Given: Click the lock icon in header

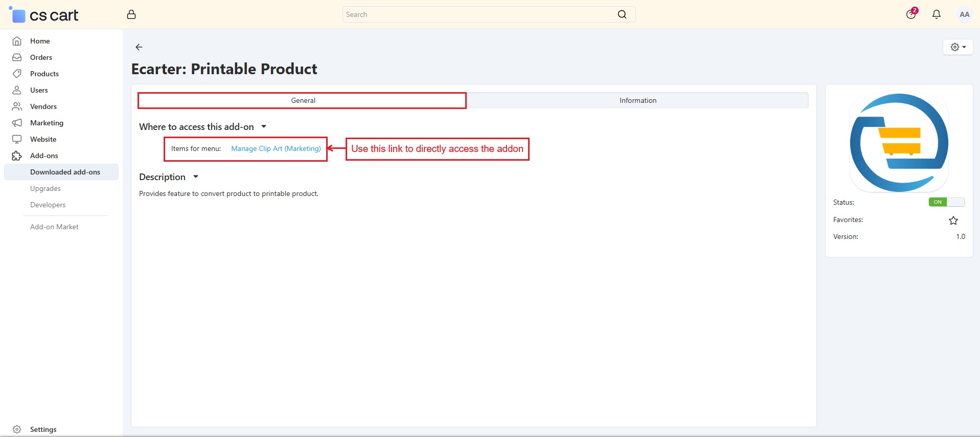Looking at the screenshot, I should coord(131,14).
